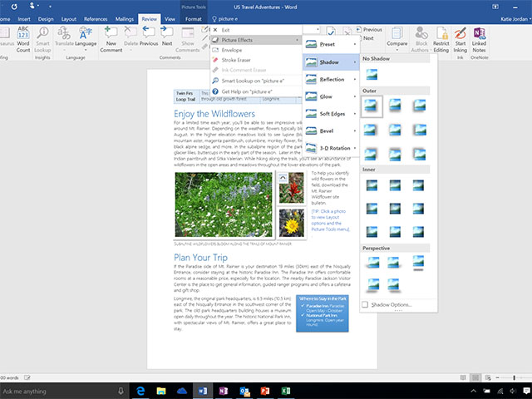Switch to the View tab
Viewport: 532px width, 399px height.
(x=170, y=19)
